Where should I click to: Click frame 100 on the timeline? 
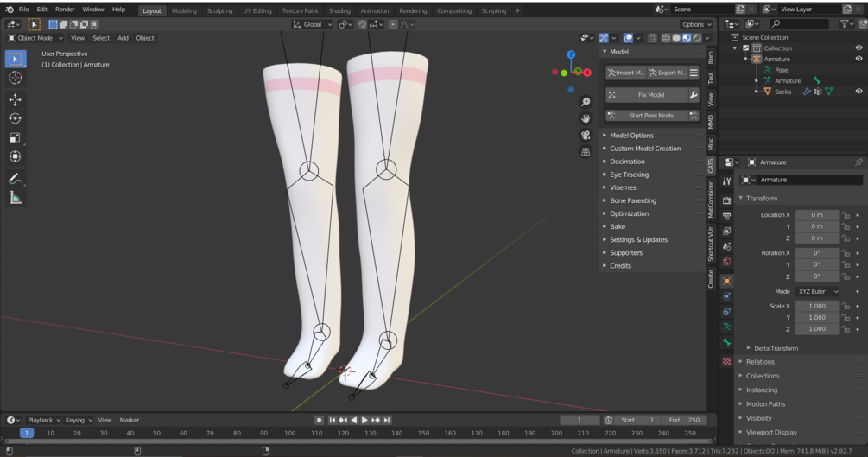point(290,433)
